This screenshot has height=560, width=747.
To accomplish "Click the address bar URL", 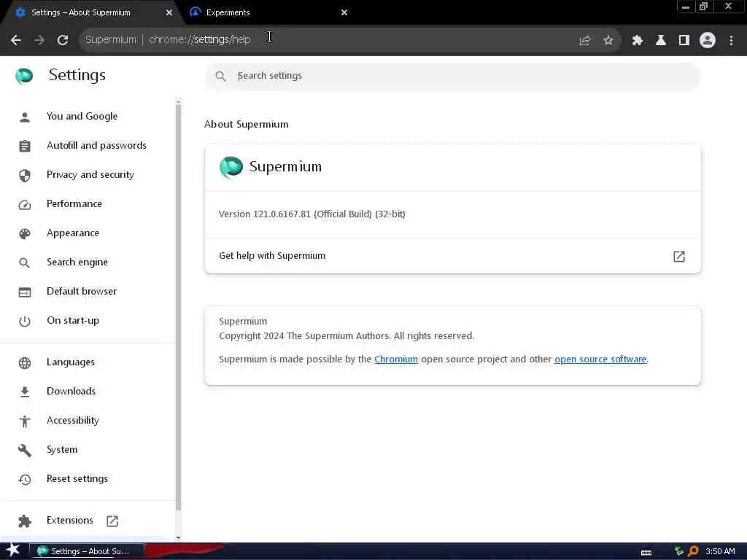I will [x=200, y=39].
